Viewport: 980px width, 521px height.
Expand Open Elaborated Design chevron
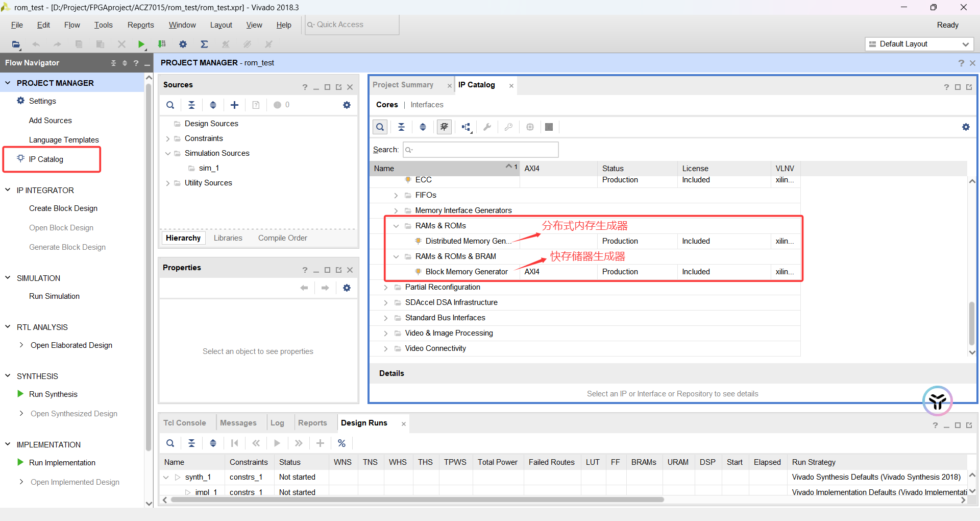21,345
